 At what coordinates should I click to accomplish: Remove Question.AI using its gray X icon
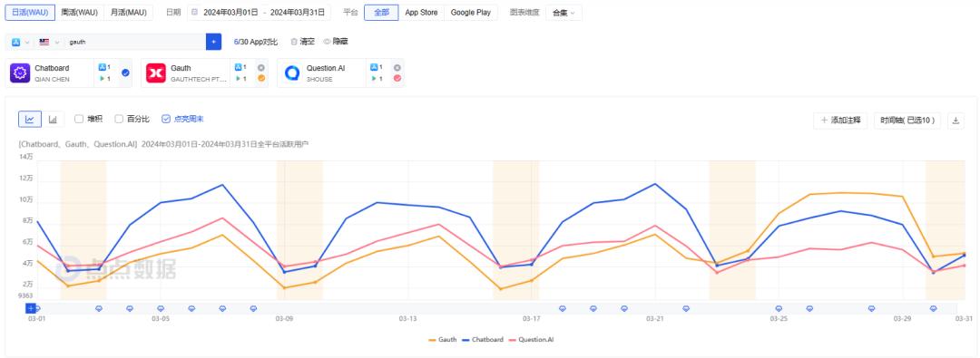397,67
